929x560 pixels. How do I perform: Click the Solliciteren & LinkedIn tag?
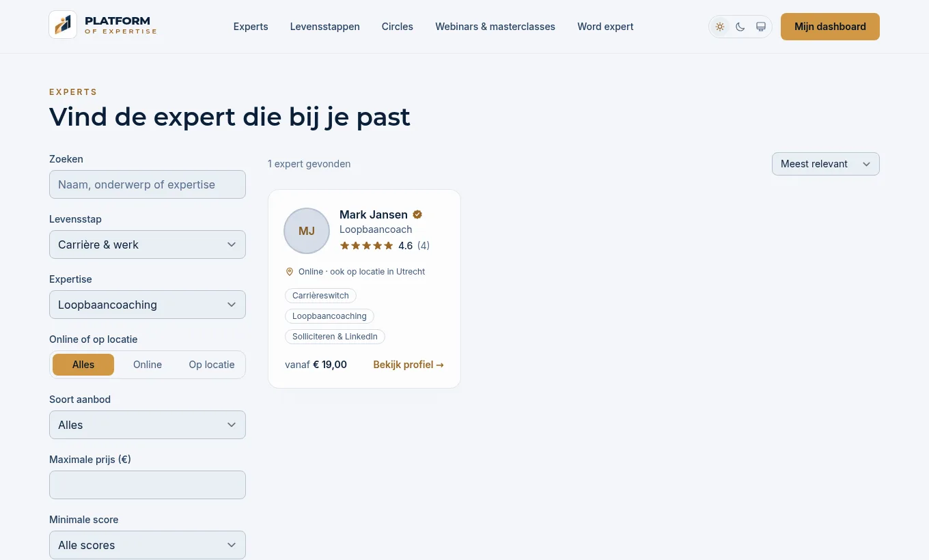335,337
